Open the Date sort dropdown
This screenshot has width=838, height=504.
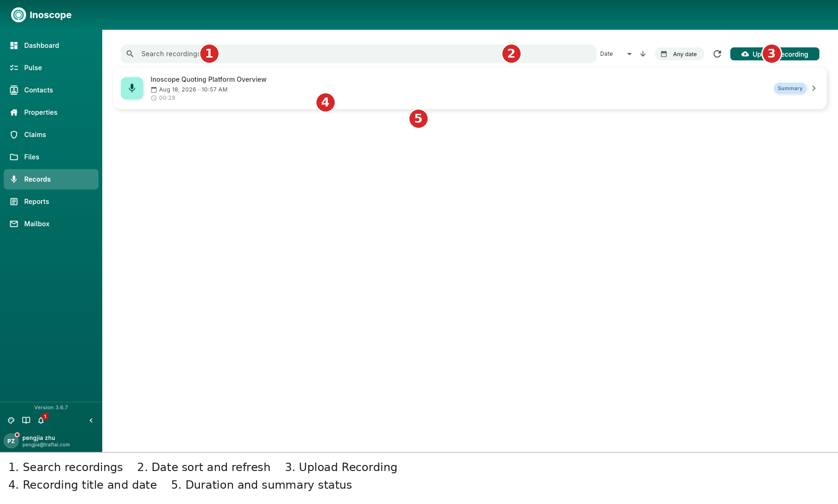(616, 54)
